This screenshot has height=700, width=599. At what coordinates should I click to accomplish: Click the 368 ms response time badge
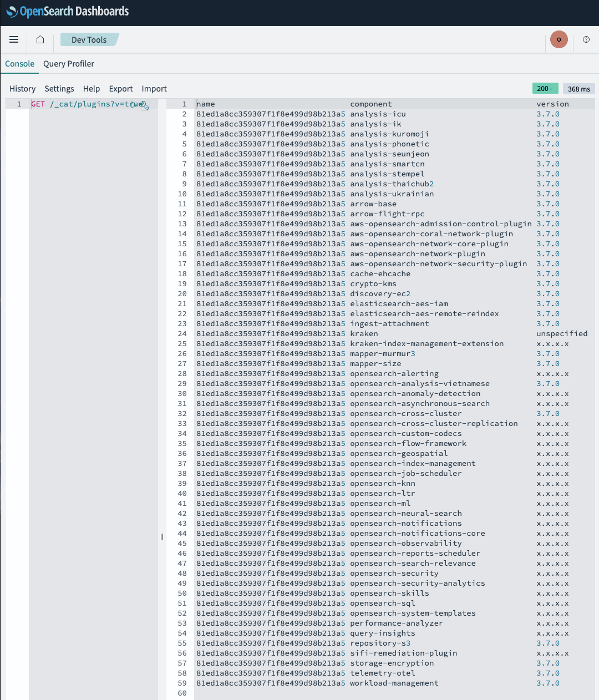[x=579, y=89]
